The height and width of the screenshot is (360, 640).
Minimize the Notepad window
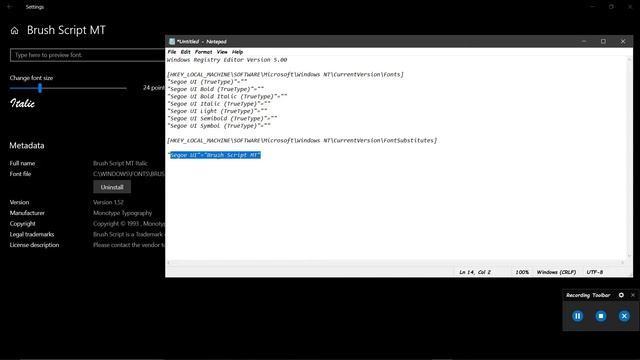[x=584, y=41]
